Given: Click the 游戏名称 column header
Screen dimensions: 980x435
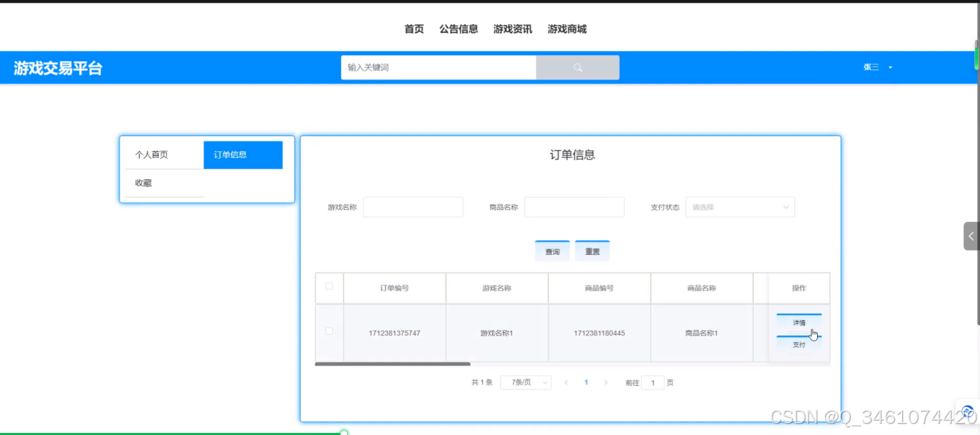Looking at the screenshot, I should pos(497,288).
